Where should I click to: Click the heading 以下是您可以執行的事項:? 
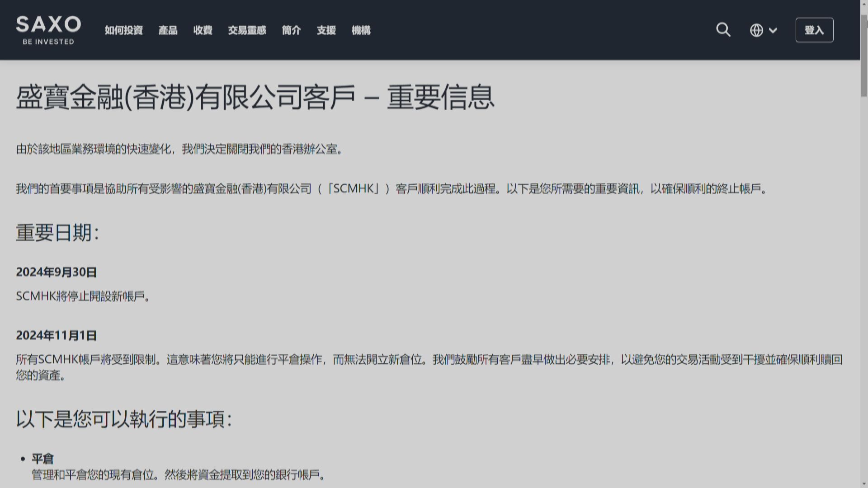(124, 419)
